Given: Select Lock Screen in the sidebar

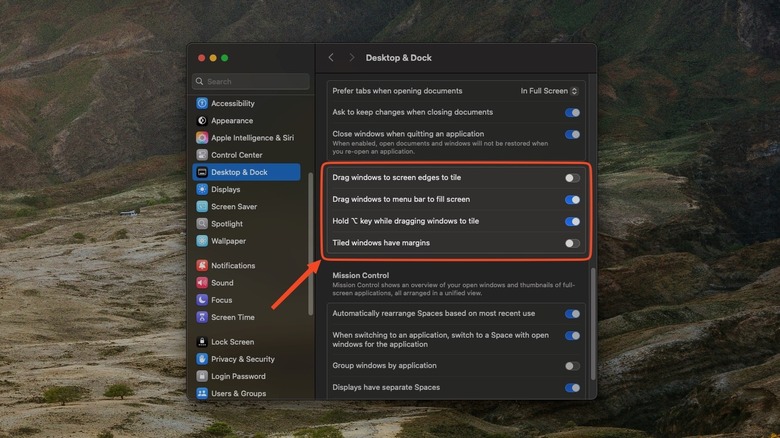Looking at the screenshot, I should coord(232,342).
